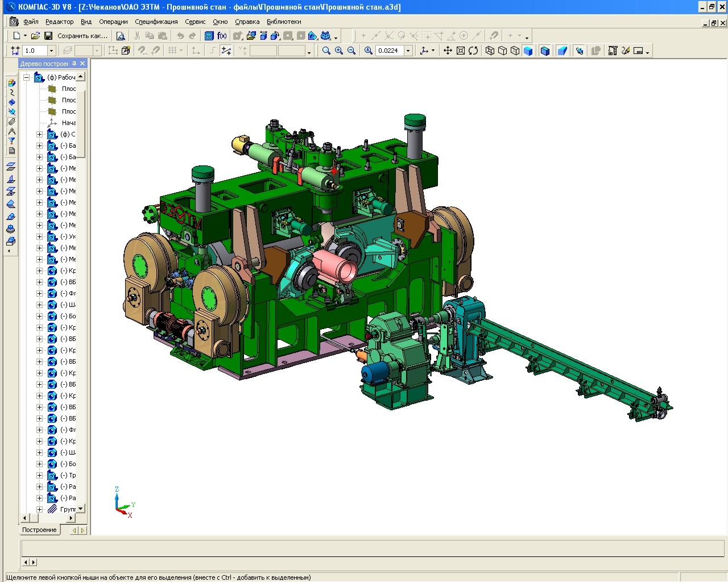
Task: Click inside the scale 1.0 input field
Action: (35, 51)
